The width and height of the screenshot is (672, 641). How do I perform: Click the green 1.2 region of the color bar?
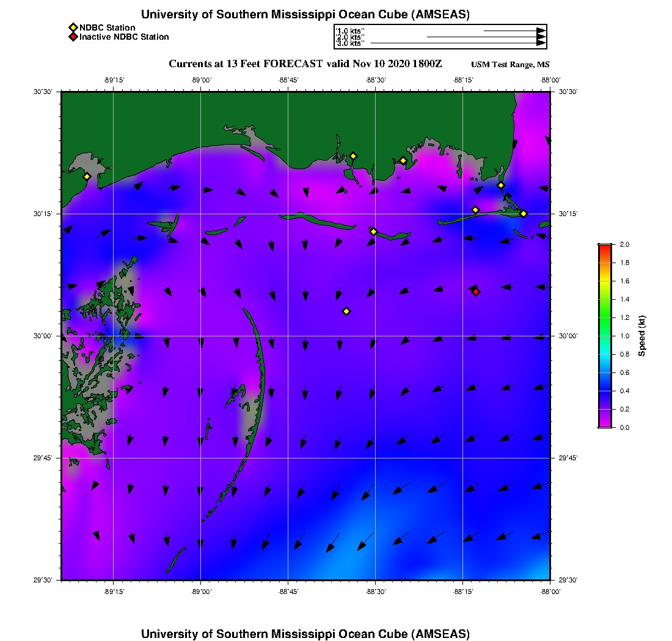(605, 317)
